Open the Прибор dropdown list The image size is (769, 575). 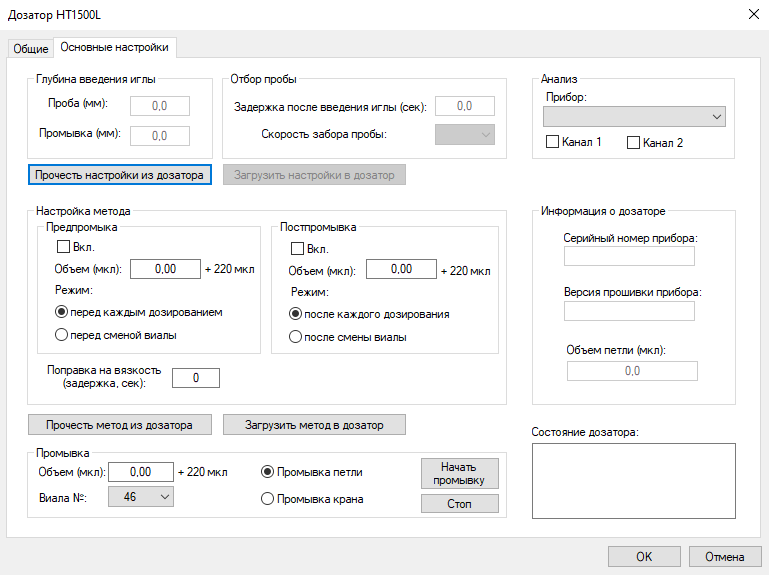(x=634, y=117)
